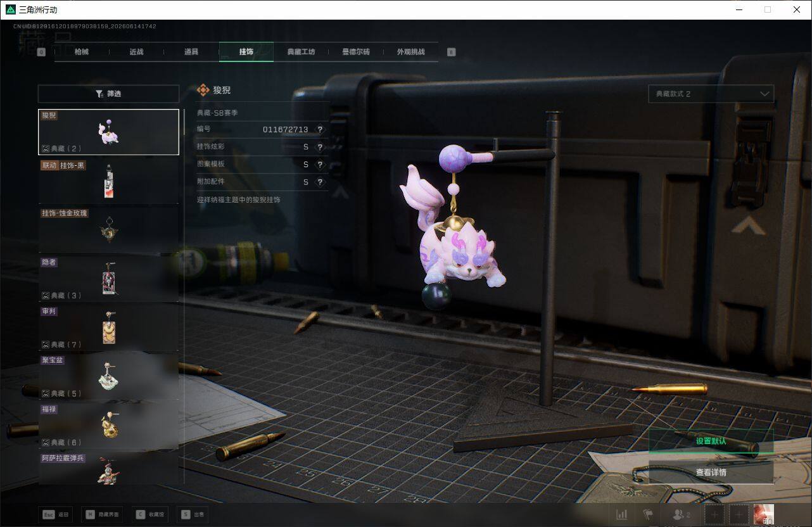Switch to the 道具 tab
Screen dimensions: 812x527
[x=191, y=52]
